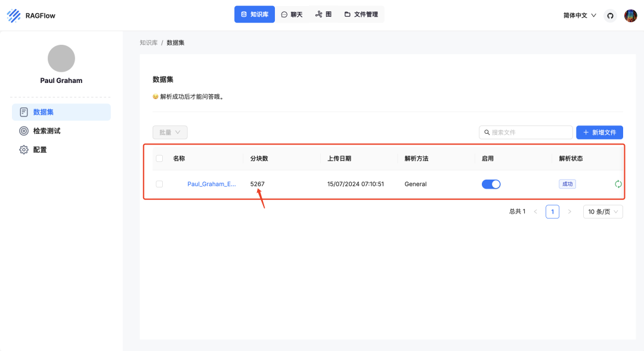Click inside the 搜索文件 search field
Image resolution: width=644 pixels, height=351 pixels.
click(x=525, y=132)
